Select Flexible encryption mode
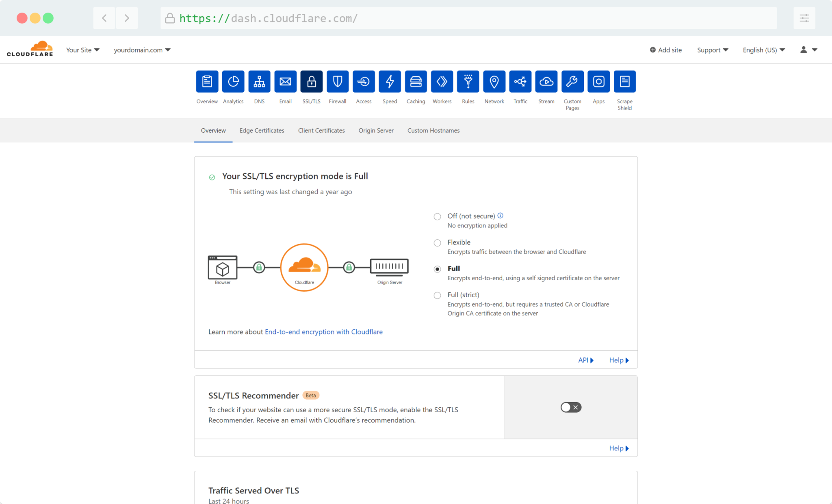 pos(437,243)
